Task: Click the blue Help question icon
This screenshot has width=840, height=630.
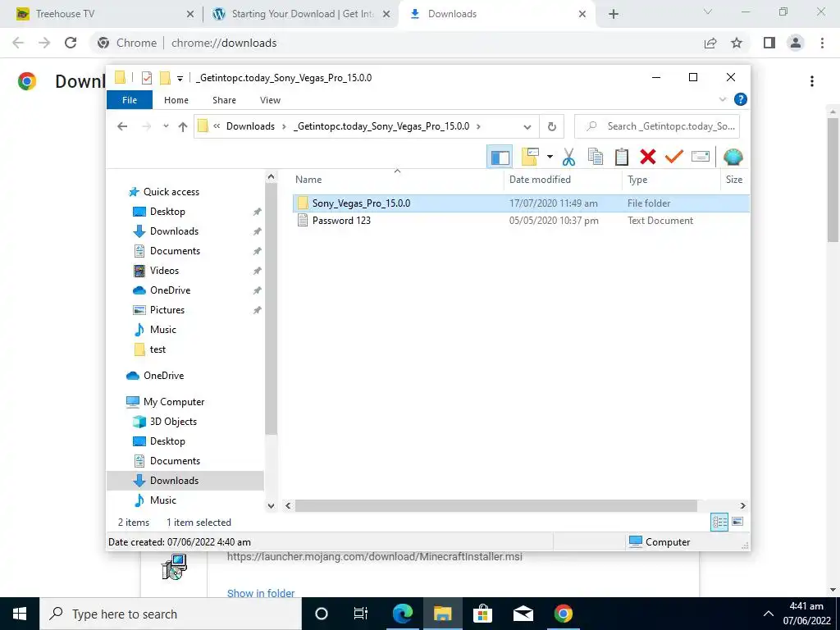Action: pyautogui.click(x=741, y=99)
